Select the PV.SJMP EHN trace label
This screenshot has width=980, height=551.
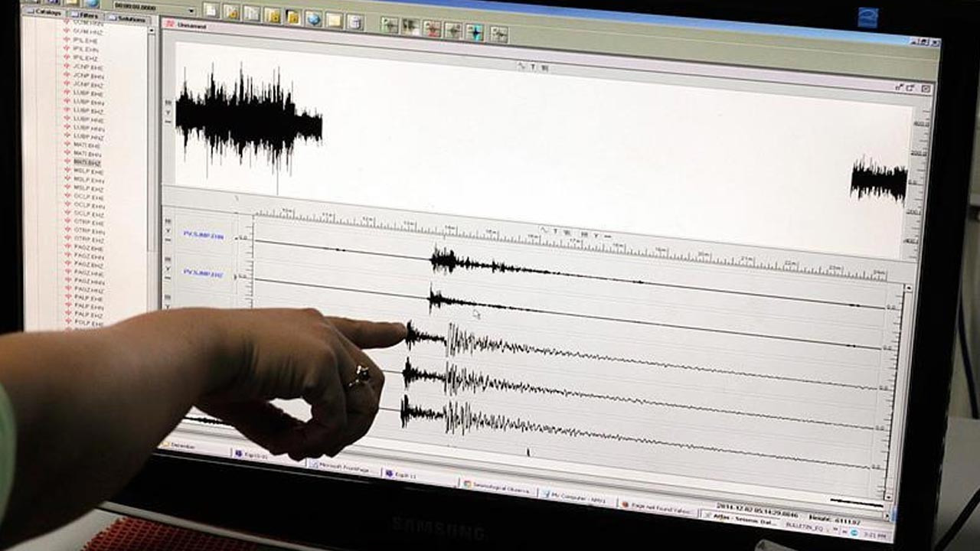pos(204,236)
